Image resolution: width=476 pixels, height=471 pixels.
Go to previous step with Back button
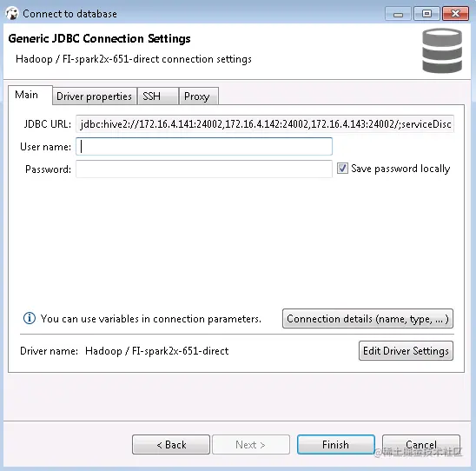coord(171,445)
